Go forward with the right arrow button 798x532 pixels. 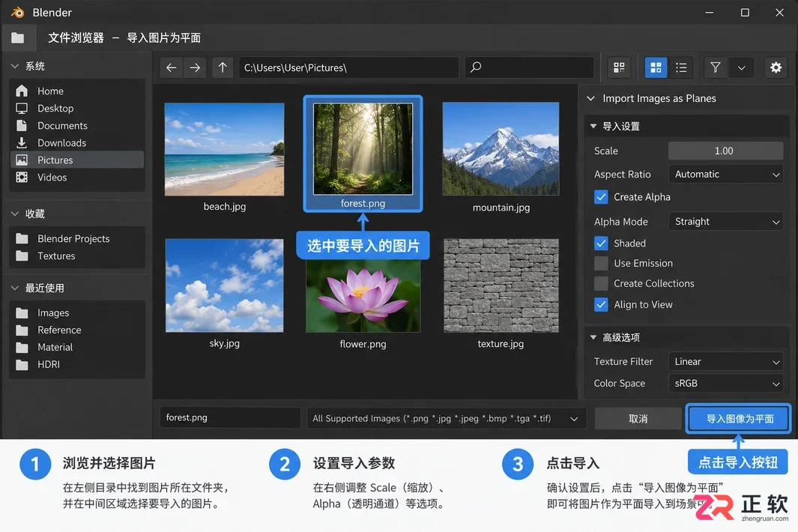click(195, 67)
